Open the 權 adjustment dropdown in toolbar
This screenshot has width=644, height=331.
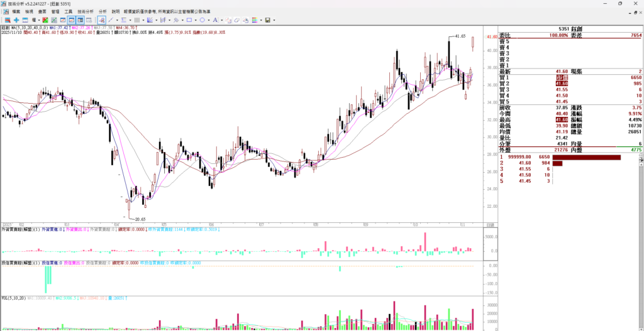point(35,20)
